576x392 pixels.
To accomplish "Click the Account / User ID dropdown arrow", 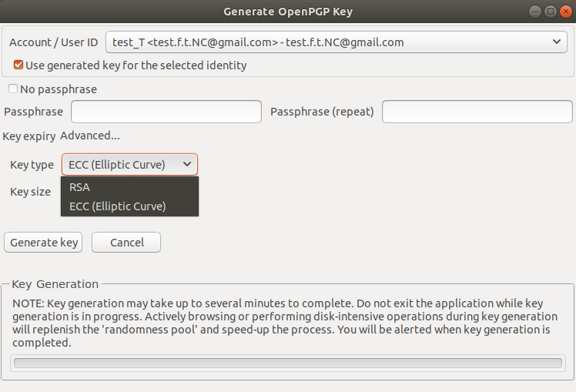I will 557,42.
